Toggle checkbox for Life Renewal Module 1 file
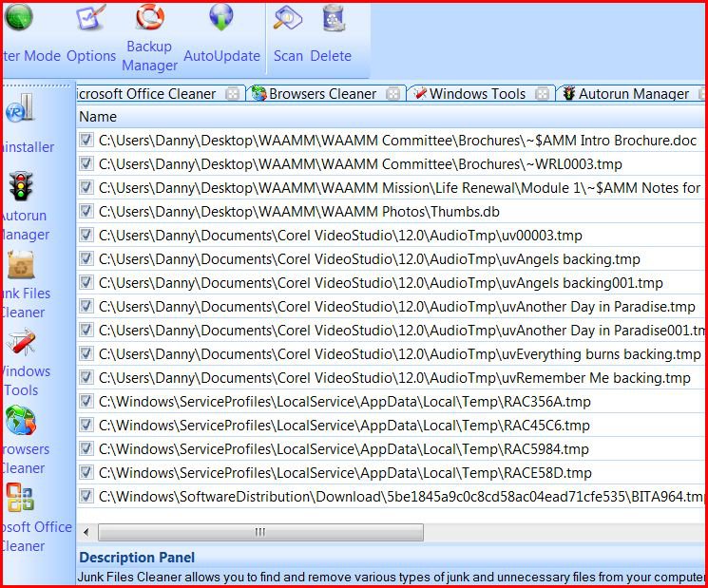This screenshot has height=588, width=708. coord(86,187)
